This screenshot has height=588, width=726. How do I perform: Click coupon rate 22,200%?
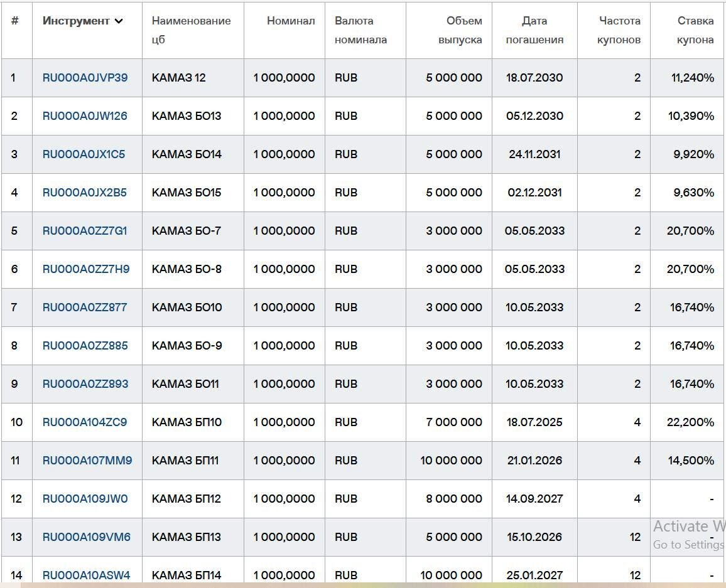[690, 422]
